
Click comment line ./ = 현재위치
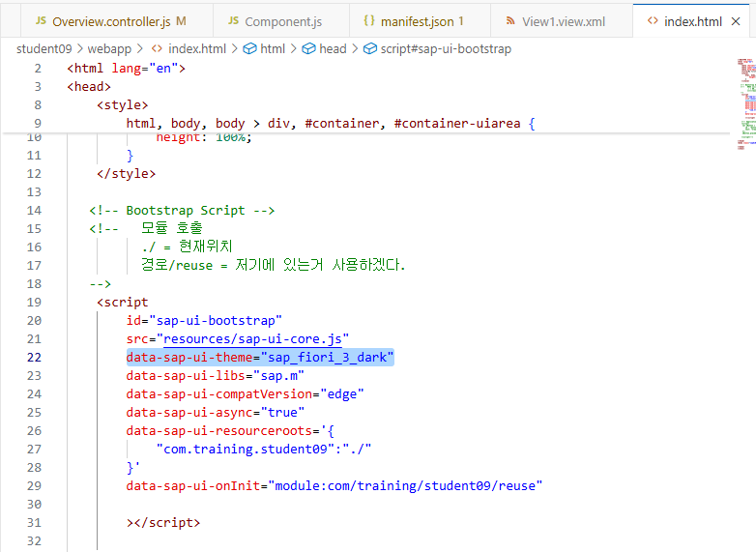coord(188,247)
